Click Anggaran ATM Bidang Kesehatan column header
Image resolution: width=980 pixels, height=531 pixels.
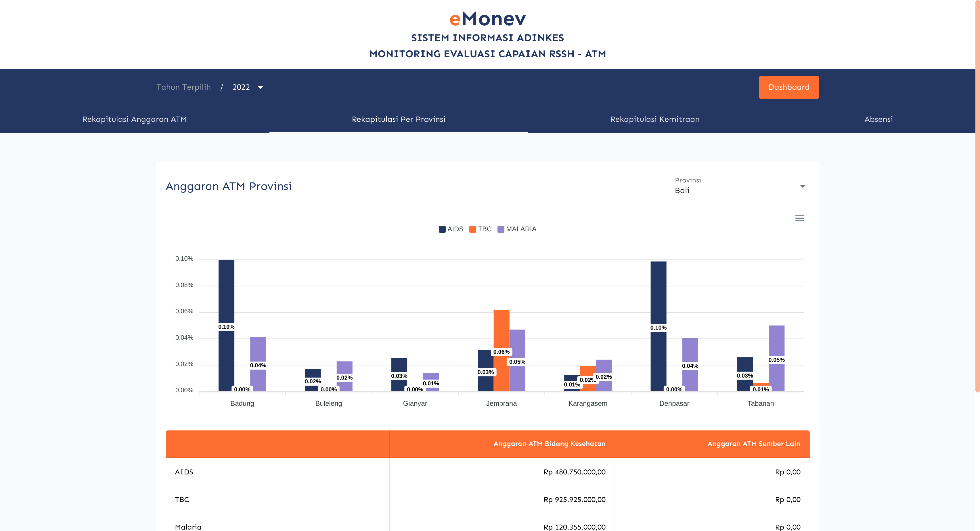[549, 444]
